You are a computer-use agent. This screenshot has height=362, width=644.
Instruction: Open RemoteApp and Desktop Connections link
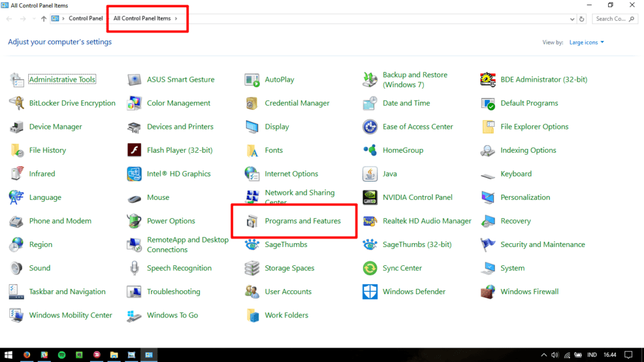187,244
